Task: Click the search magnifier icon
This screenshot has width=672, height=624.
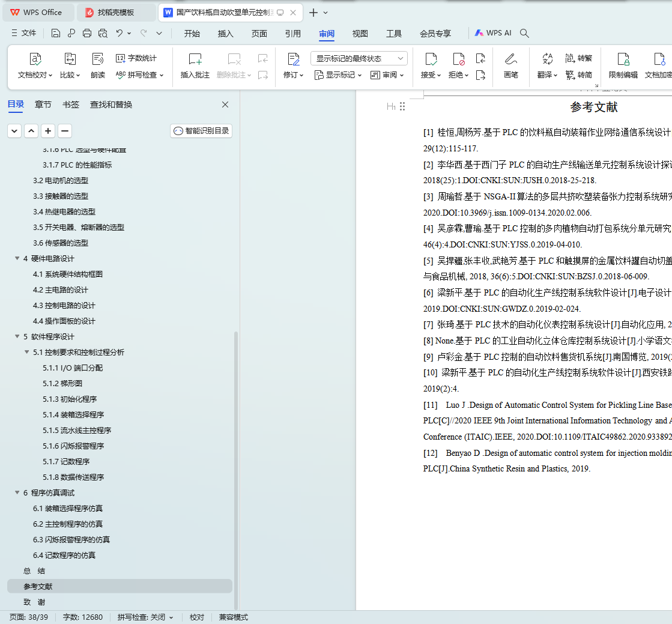Action: pos(524,33)
